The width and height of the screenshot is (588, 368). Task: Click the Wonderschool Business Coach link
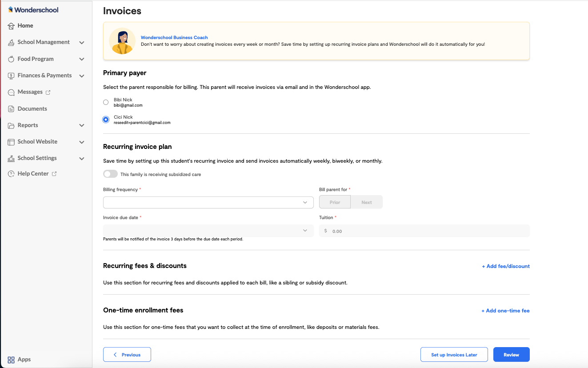point(174,38)
